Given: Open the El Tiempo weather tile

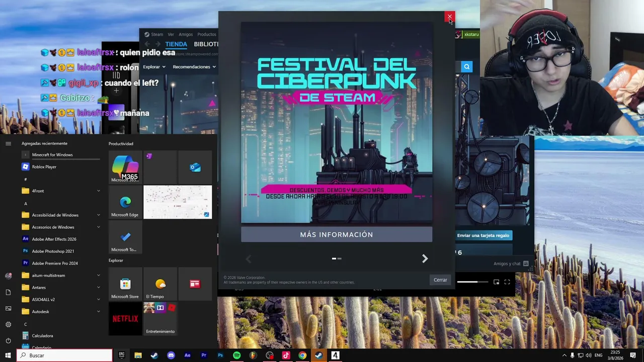Looking at the screenshot, I should pyautogui.click(x=160, y=284).
